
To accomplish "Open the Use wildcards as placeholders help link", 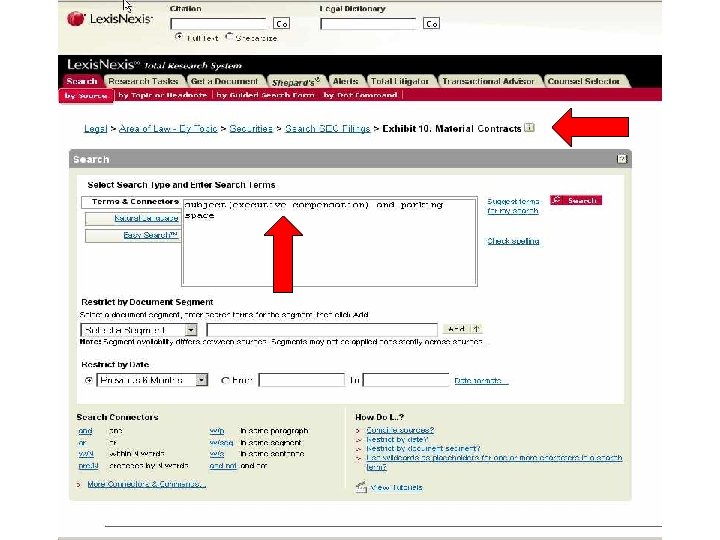I will coord(494,462).
